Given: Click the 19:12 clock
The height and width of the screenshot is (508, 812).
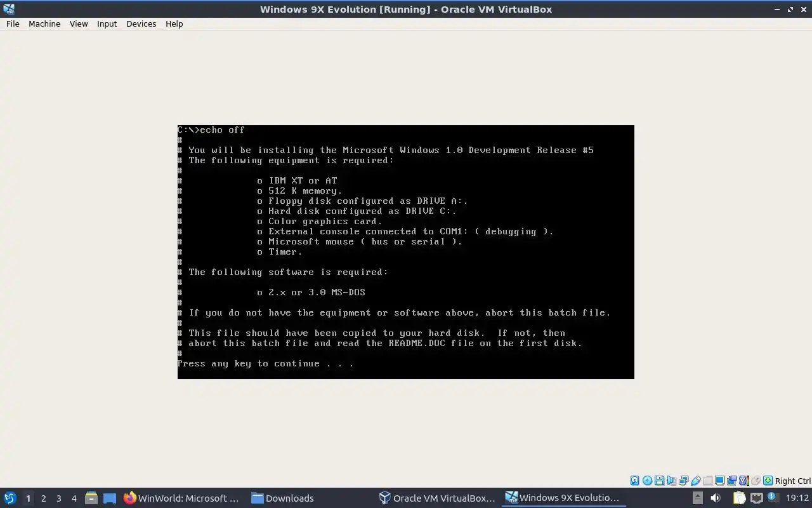Looking at the screenshot, I should 797,498.
